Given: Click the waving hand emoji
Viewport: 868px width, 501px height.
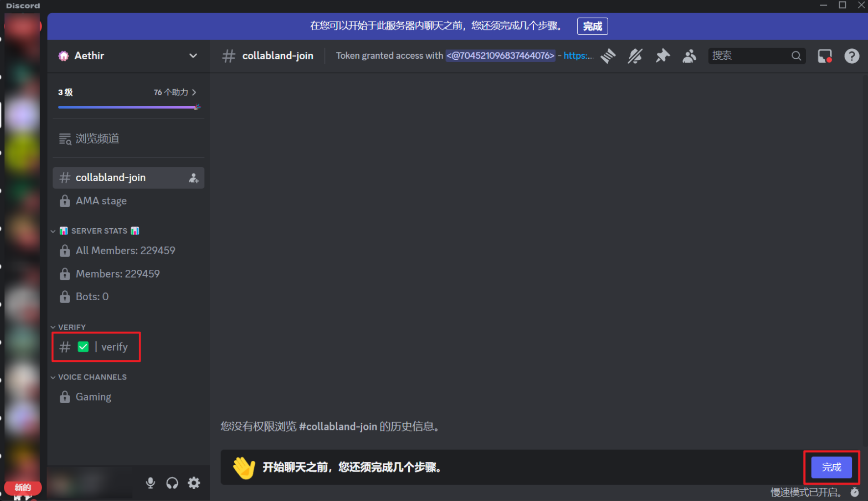Looking at the screenshot, I should coord(244,467).
